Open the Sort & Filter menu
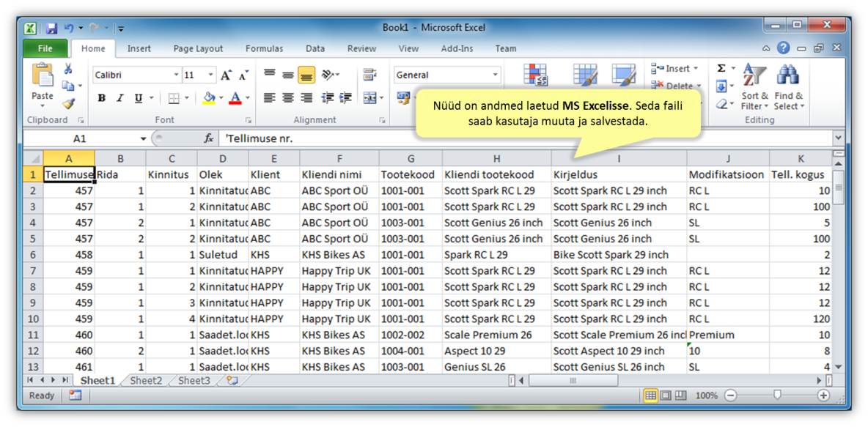 coord(754,86)
